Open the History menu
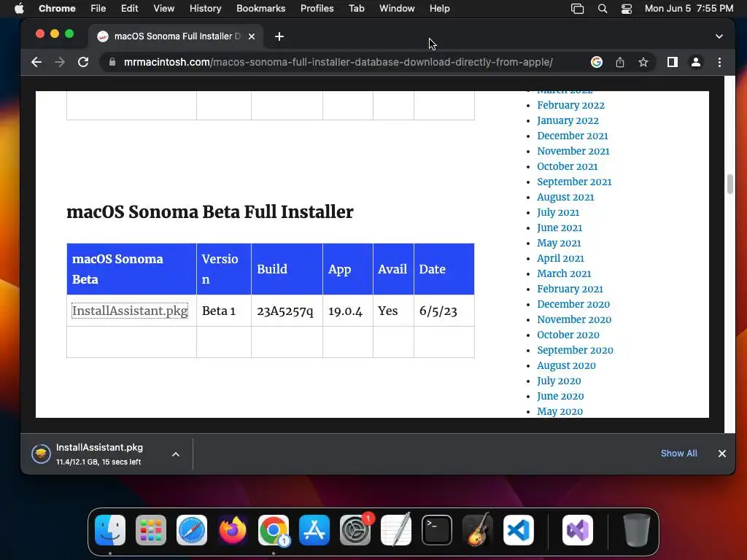Screen dimensions: 747x560 point(205,9)
